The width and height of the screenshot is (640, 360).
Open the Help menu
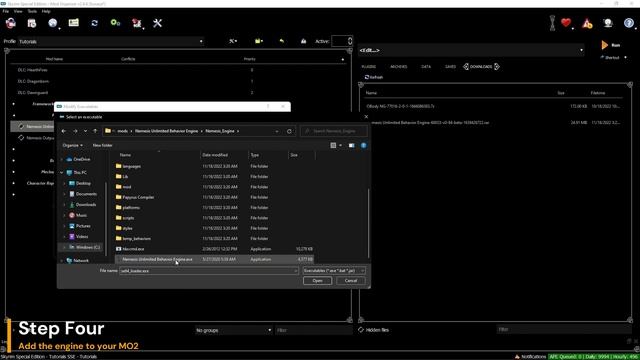tap(46, 11)
